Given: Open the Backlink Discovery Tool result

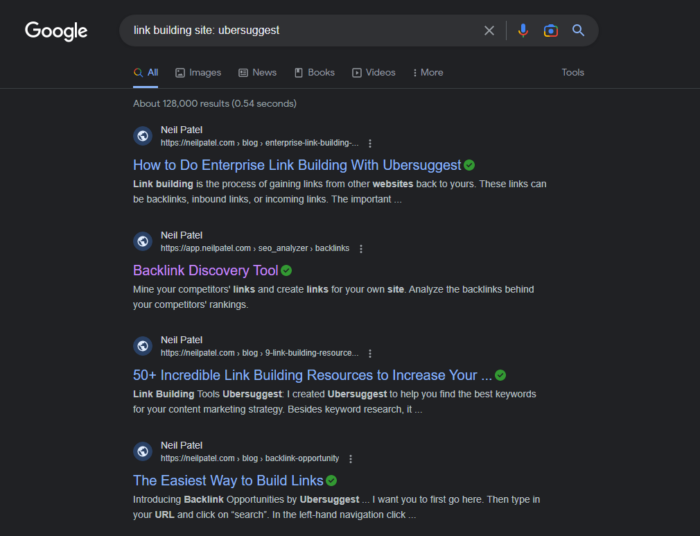Looking at the screenshot, I should click(205, 270).
